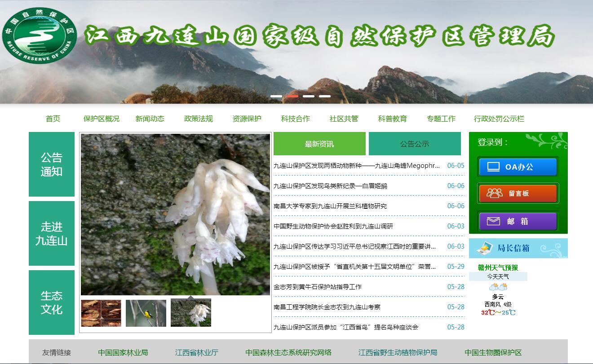
Task: Select the first banner slide indicator
Action: [276, 96]
